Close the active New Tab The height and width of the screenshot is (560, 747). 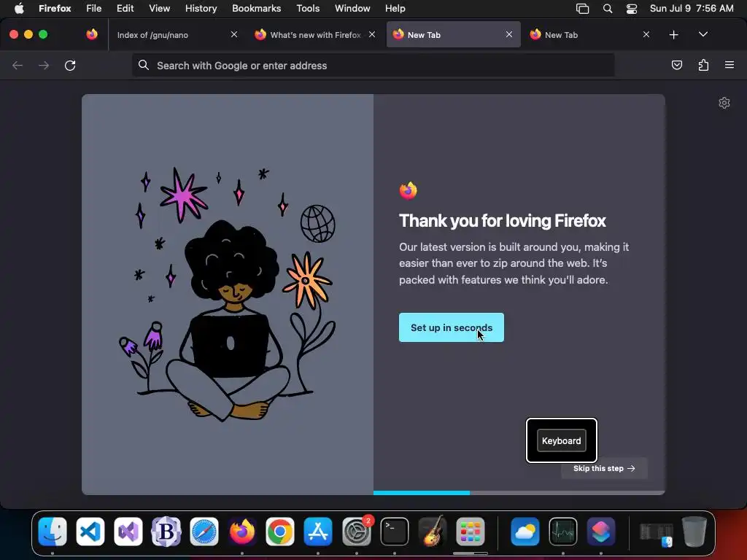pyautogui.click(x=508, y=34)
